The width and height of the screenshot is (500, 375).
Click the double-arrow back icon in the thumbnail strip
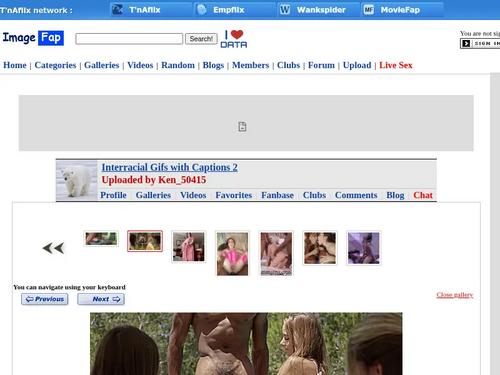(53, 248)
